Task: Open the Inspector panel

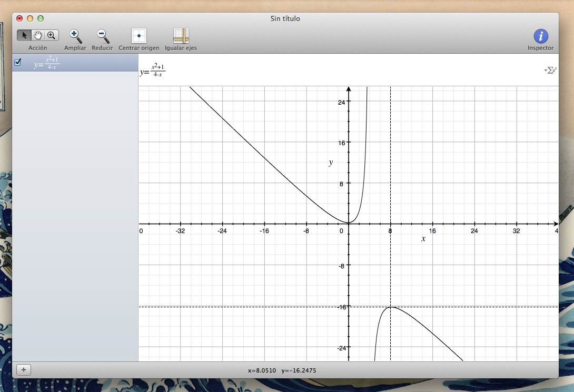Action: [540, 35]
